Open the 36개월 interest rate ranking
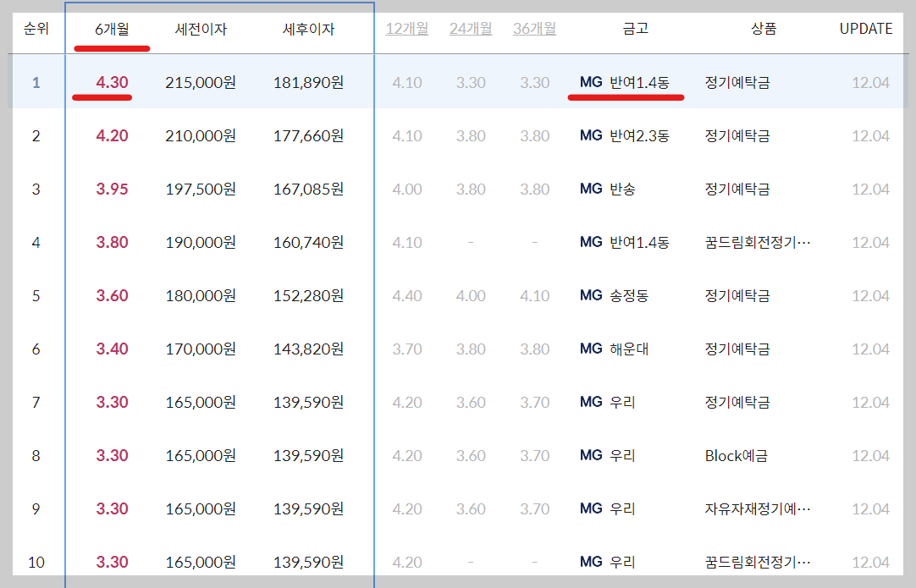 click(534, 28)
